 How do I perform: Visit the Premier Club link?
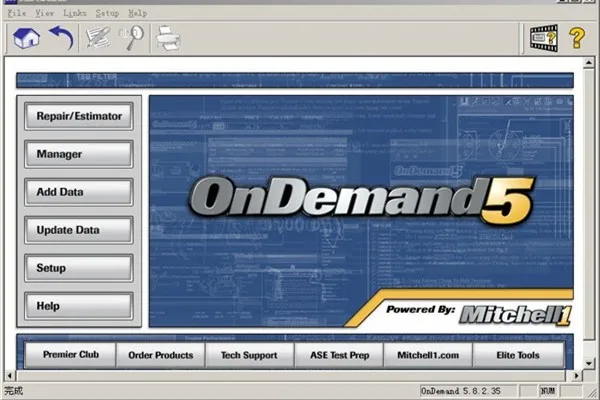pyautogui.click(x=71, y=355)
